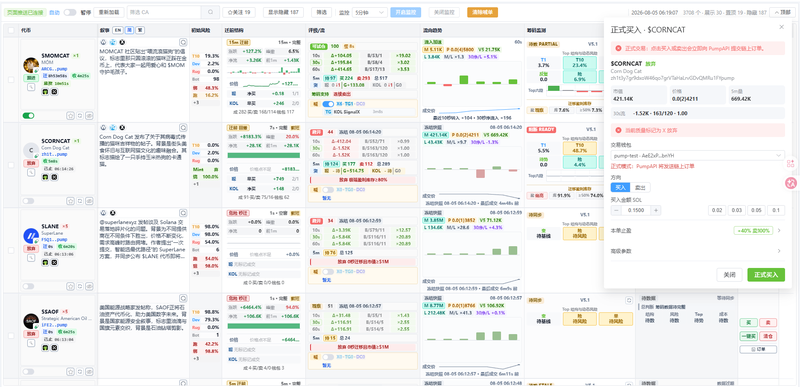Click the X logo icon above the @superlanexyz narrative
This screenshot has width=800, height=387.
pyautogui.click(x=113, y=213)
